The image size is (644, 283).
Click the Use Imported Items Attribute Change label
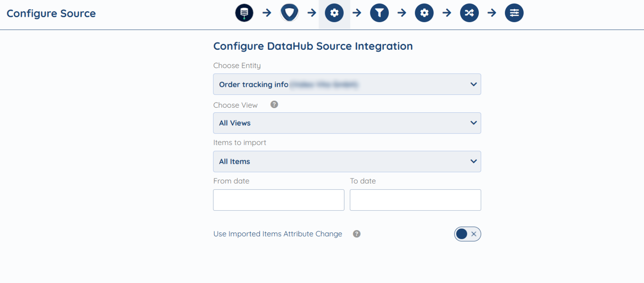278,234
